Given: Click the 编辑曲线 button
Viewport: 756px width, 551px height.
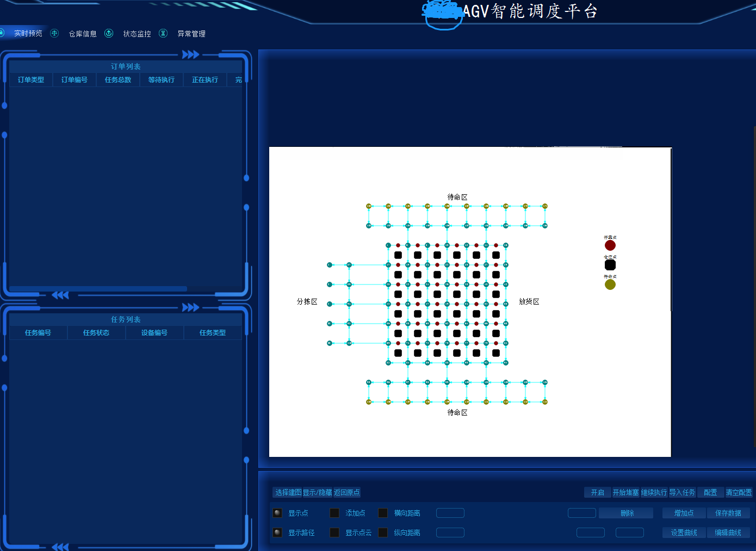Looking at the screenshot, I should coord(728,533).
